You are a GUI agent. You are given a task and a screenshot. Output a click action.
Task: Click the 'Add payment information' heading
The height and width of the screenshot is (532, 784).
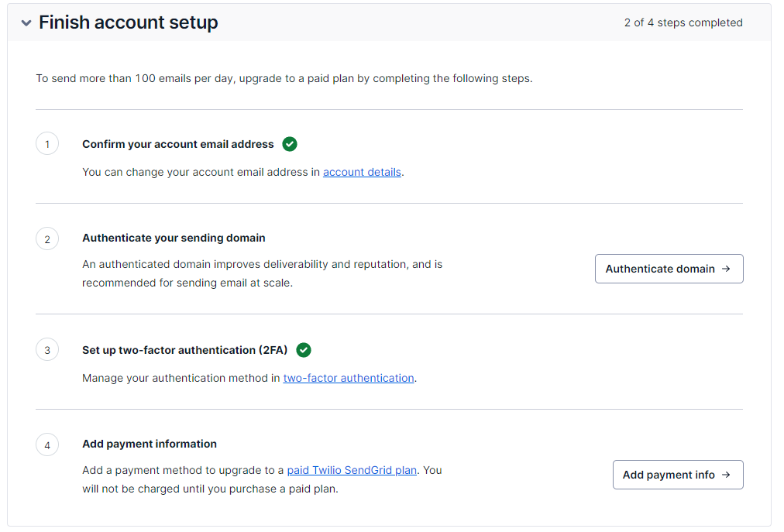pos(150,444)
